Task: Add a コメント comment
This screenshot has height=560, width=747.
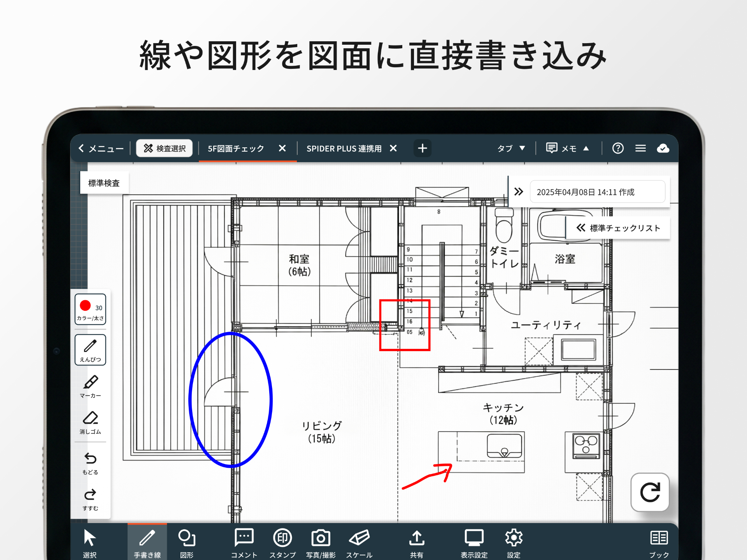Action: pos(244,543)
